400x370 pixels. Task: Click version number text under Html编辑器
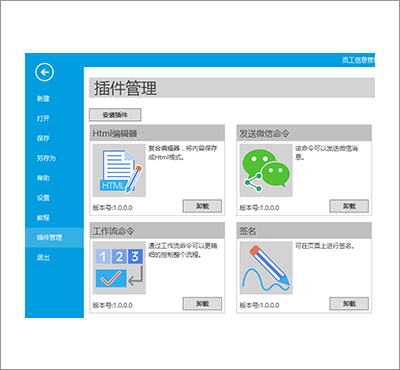pyautogui.click(x=113, y=208)
